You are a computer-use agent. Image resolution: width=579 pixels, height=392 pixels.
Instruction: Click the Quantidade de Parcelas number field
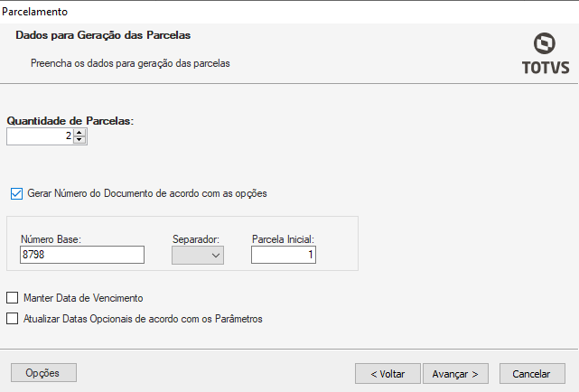coord(40,136)
